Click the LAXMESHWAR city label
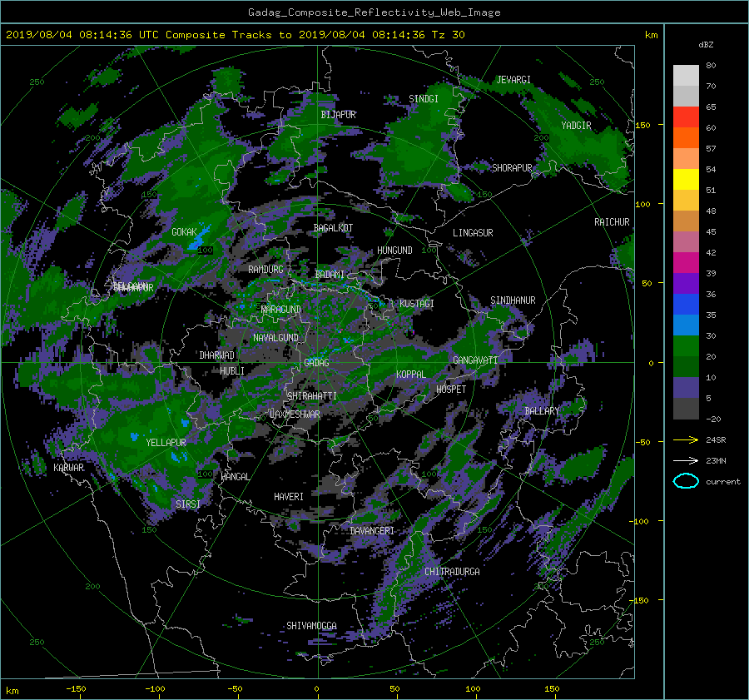 295,415
